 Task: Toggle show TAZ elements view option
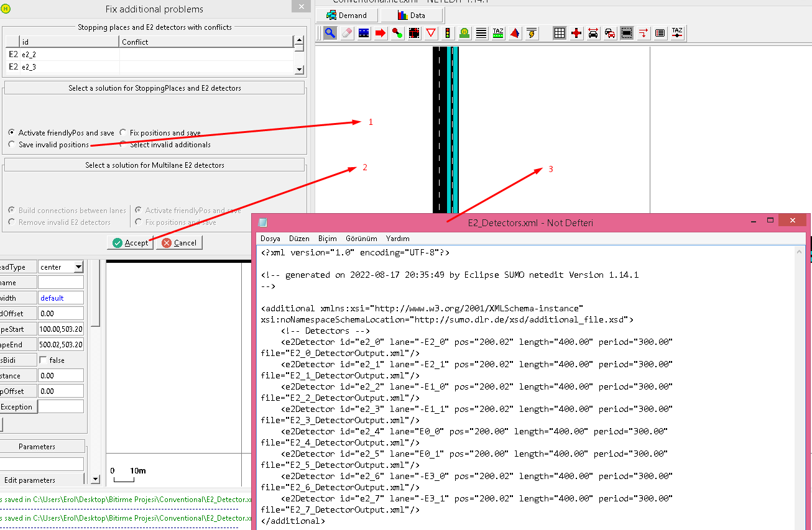(x=677, y=33)
